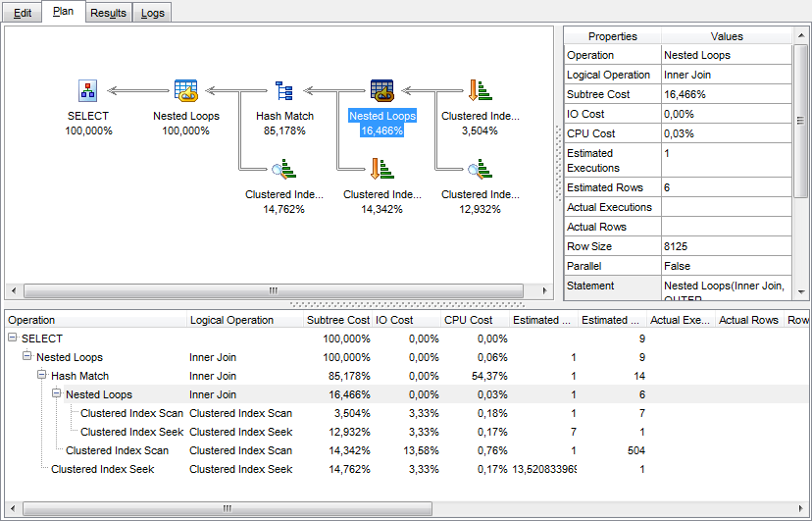Click the Estimated Rows value '6' in properties
Screen dimensions: 812x521
tap(727, 187)
